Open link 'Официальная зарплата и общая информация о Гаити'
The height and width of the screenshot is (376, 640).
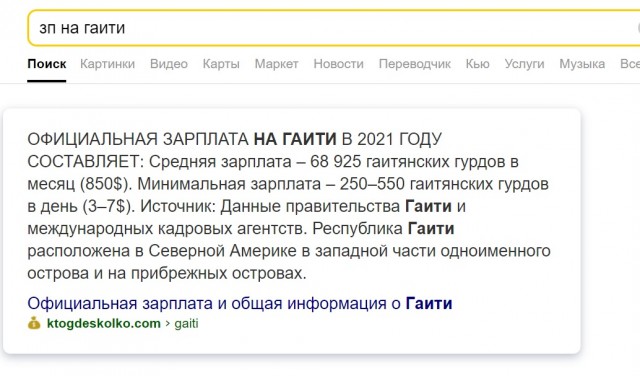[x=240, y=303]
